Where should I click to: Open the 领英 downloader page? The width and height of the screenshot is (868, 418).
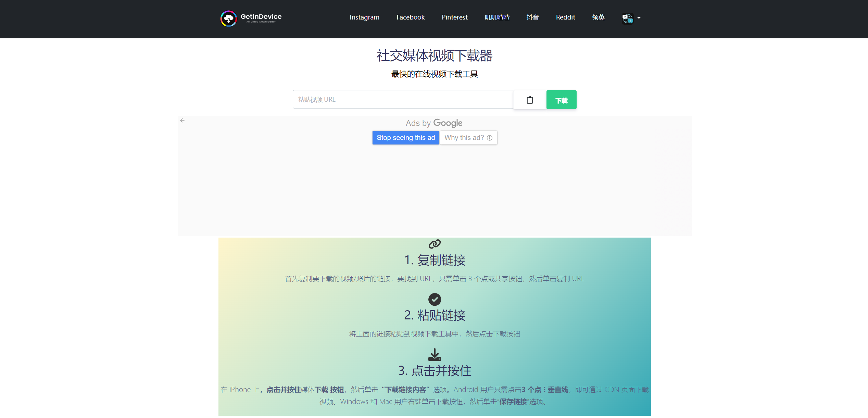(x=598, y=17)
